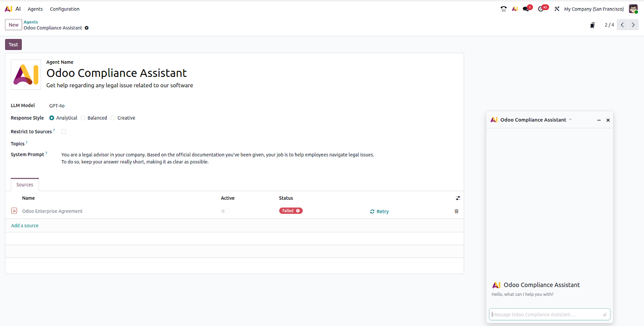Open the Agents menu in navbar

(x=35, y=9)
